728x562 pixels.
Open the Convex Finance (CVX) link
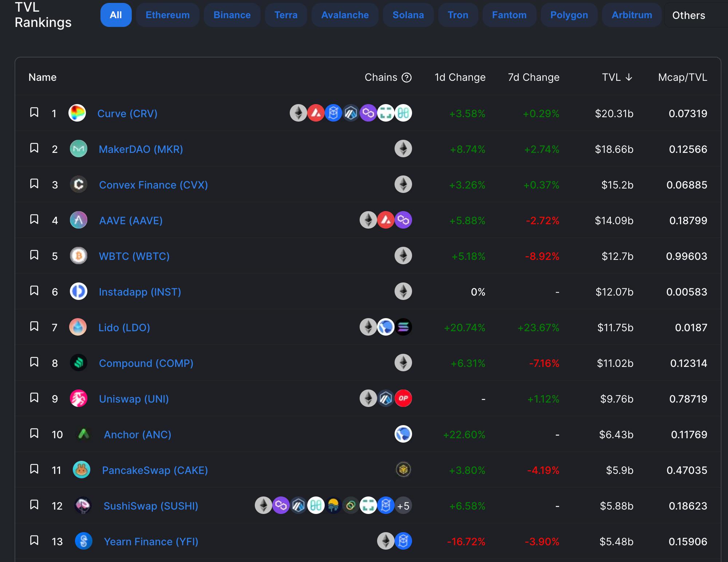pyautogui.click(x=153, y=185)
